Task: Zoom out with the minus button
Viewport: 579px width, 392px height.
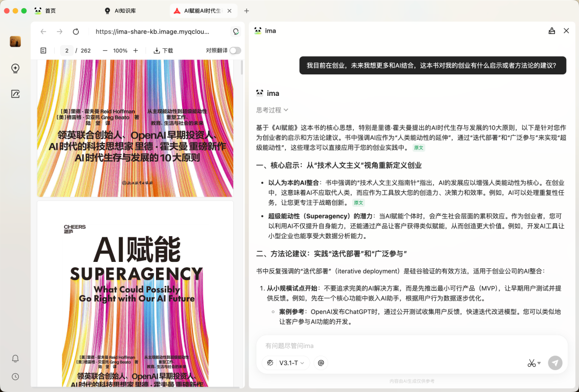Action: tap(105, 50)
